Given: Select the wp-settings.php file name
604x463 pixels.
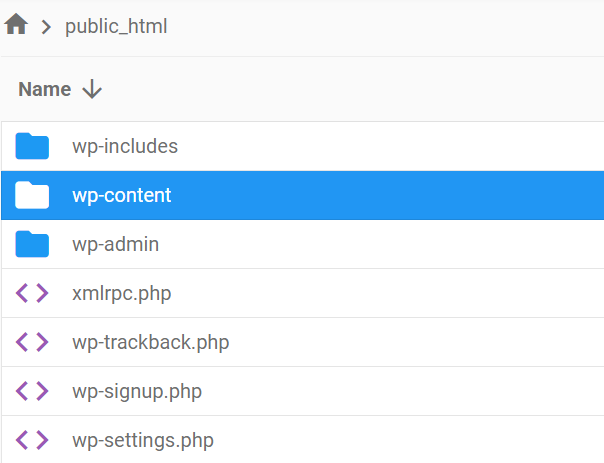Looking at the screenshot, I should point(143,440).
